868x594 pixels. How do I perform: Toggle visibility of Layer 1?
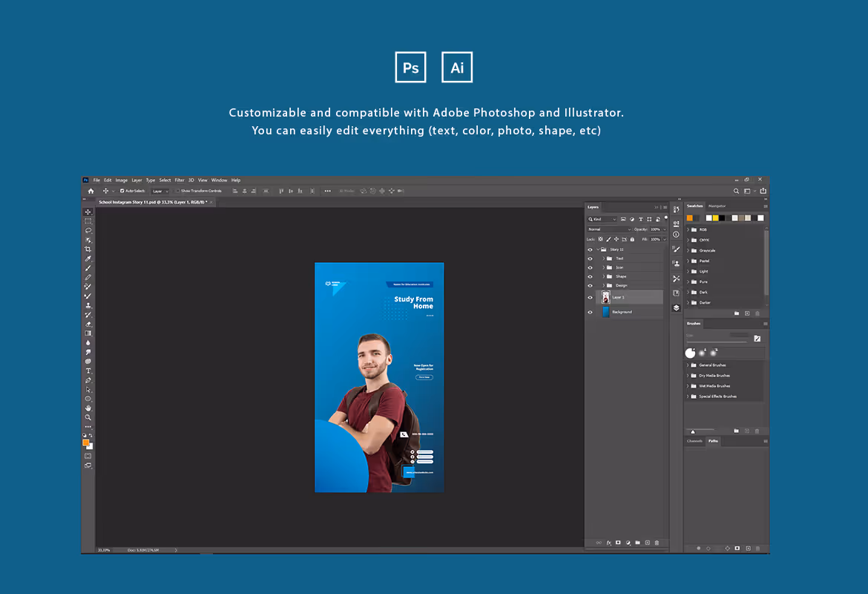coord(590,298)
